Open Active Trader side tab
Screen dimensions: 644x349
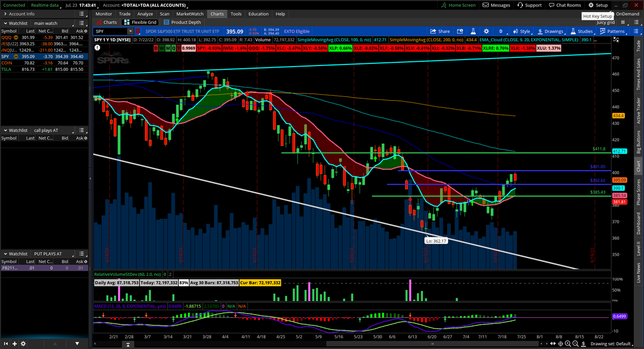point(638,111)
